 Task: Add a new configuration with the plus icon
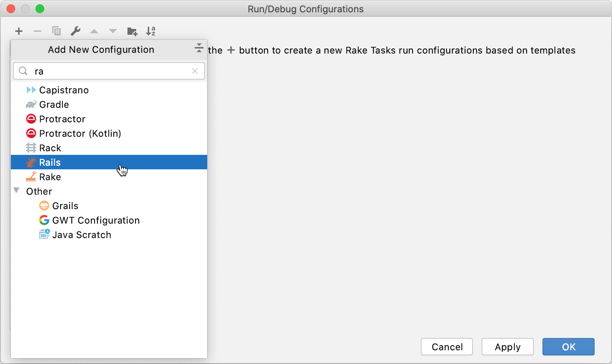click(x=19, y=31)
